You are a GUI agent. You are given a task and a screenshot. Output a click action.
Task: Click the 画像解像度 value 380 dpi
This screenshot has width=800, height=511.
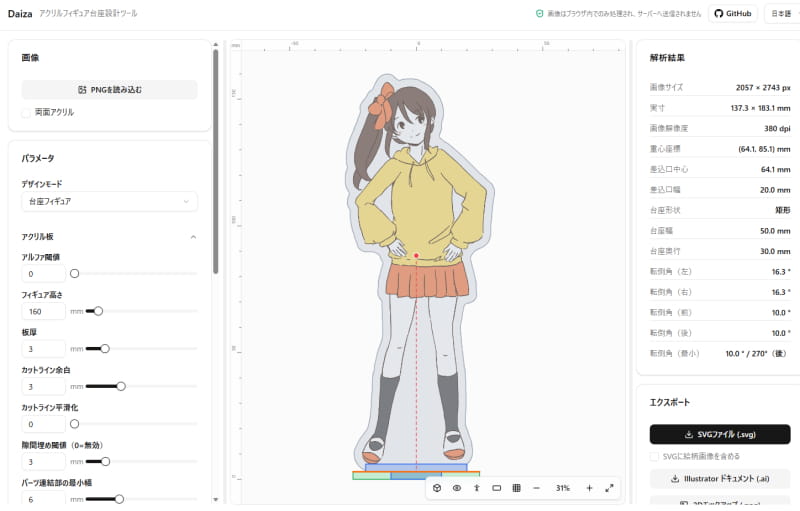777,129
